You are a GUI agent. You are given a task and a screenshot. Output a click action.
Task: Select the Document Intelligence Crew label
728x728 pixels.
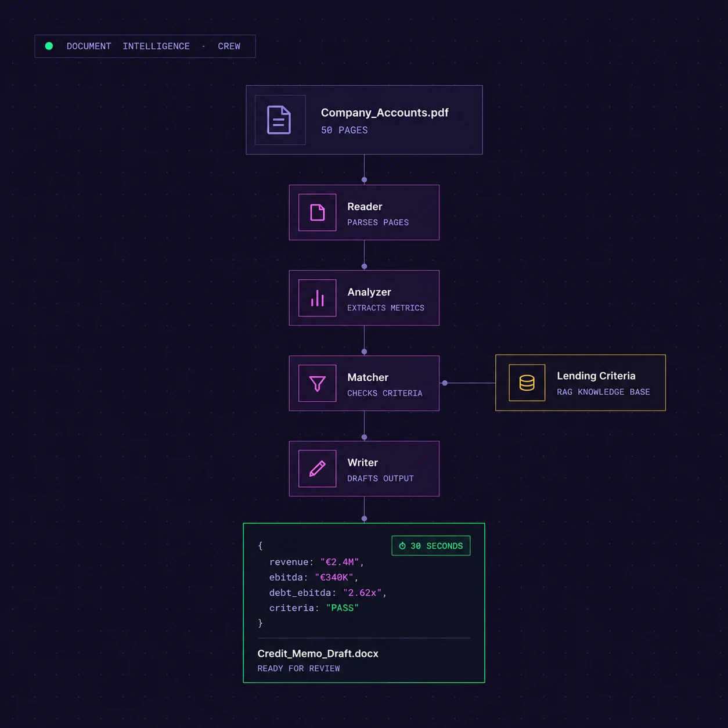pos(153,46)
